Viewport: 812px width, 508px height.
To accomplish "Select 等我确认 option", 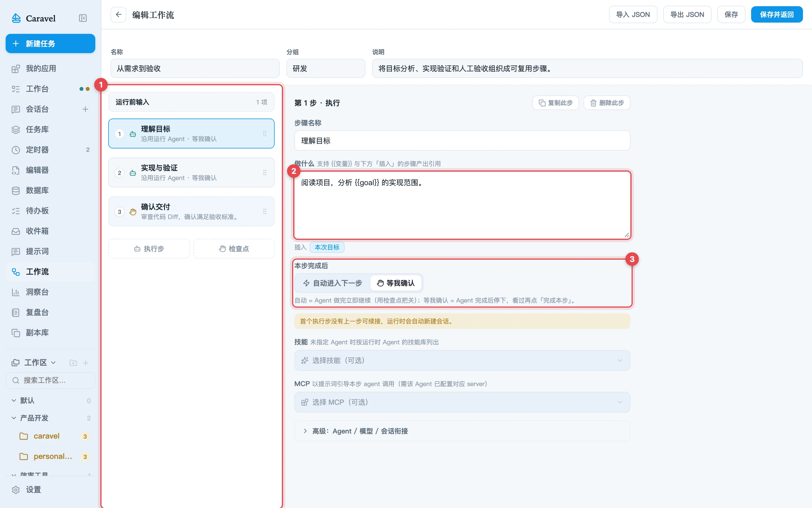I will pos(396,283).
